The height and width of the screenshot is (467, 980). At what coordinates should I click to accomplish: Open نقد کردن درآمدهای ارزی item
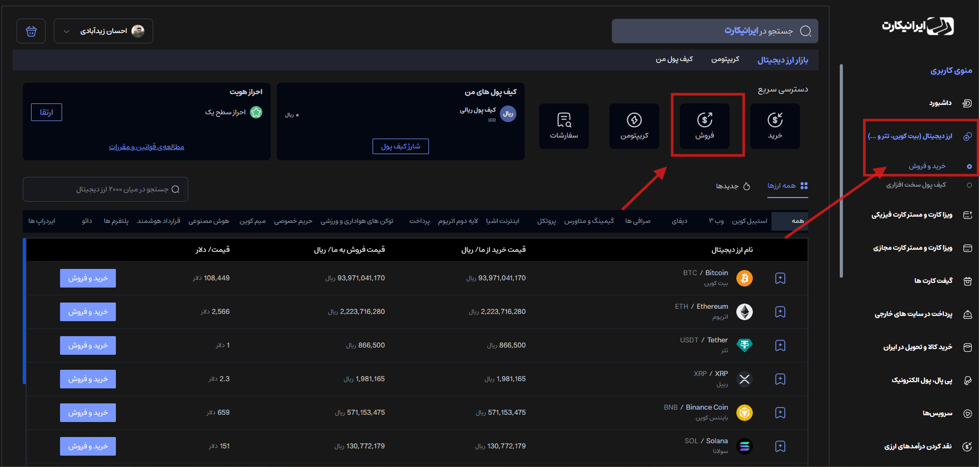pyautogui.click(x=928, y=446)
